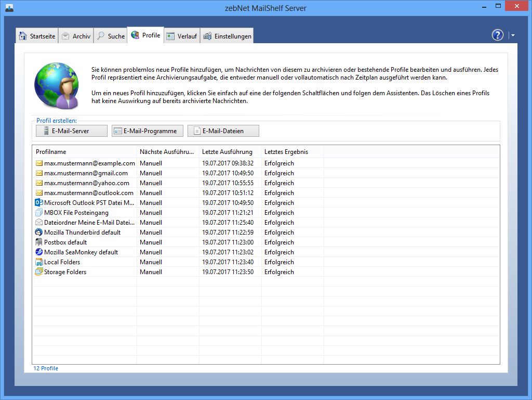The width and height of the screenshot is (532, 400).
Task: Open the Einstellungen tab
Action: click(227, 36)
